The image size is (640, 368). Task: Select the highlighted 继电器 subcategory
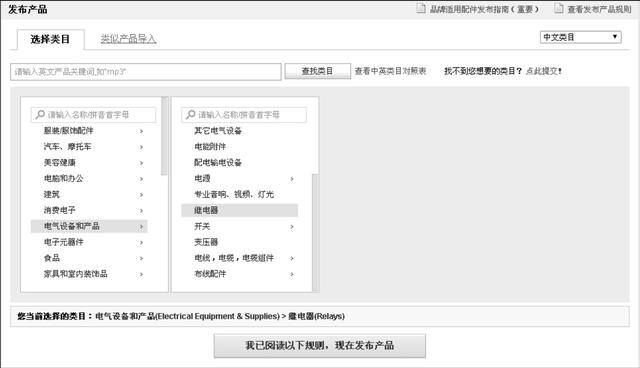(x=240, y=210)
